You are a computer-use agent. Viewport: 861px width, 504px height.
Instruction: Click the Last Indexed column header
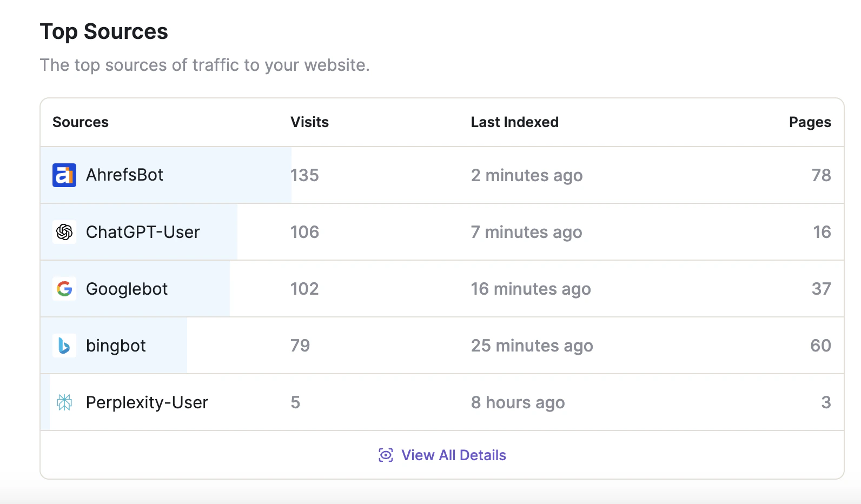(514, 122)
